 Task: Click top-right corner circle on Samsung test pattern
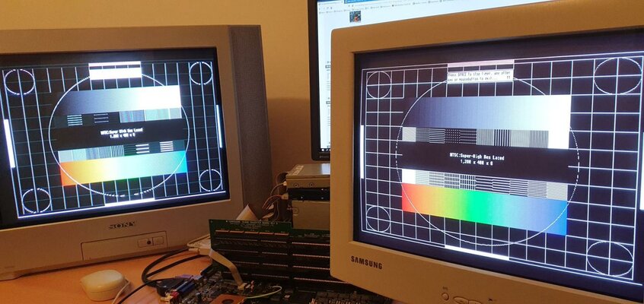(x=617, y=75)
